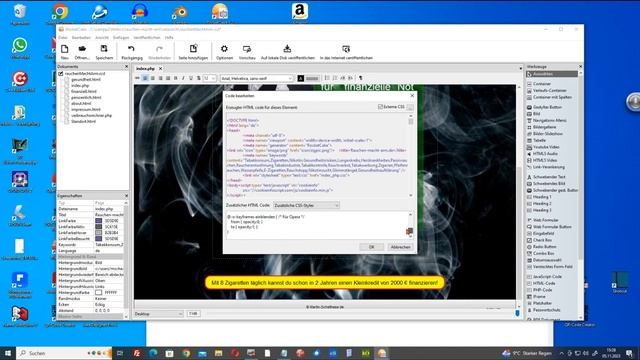Screen dimensions: 640x360
Task: Click the Speichern disk toolbar icon
Action: pos(104,49)
